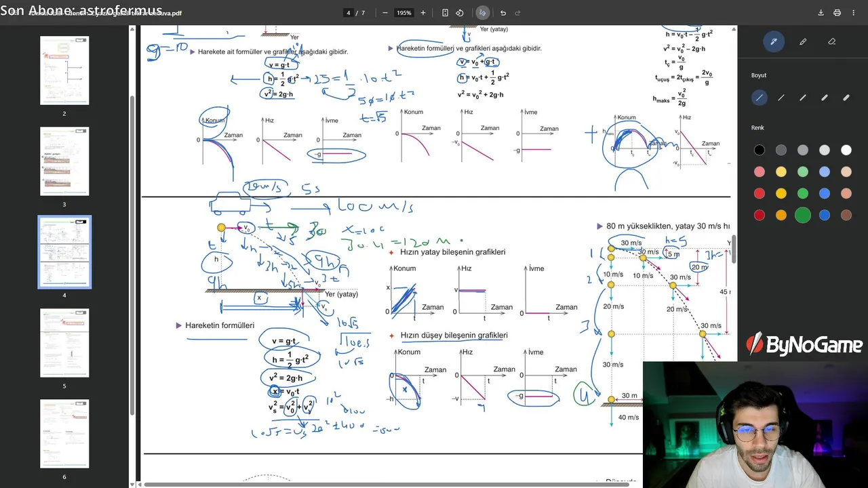The image size is (868, 488).
Task: Select the eraser tool
Action: (832, 41)
